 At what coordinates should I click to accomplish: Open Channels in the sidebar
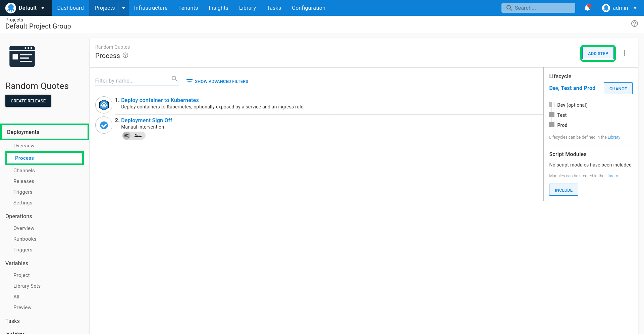(x=24, y=170)
